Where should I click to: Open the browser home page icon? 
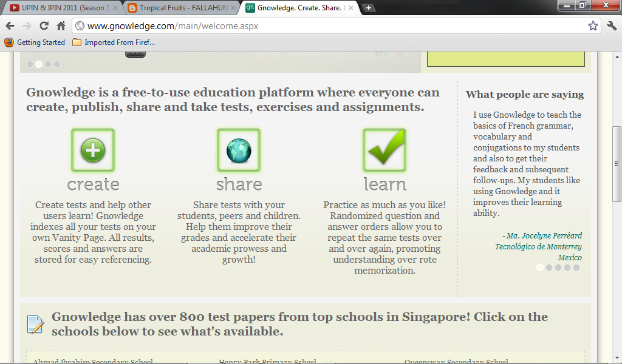[x=61, y=26]
